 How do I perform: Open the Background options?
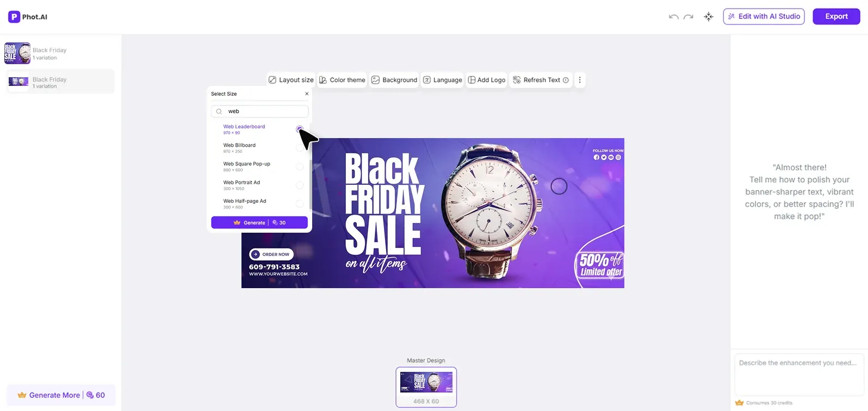[x=394, y=80]
